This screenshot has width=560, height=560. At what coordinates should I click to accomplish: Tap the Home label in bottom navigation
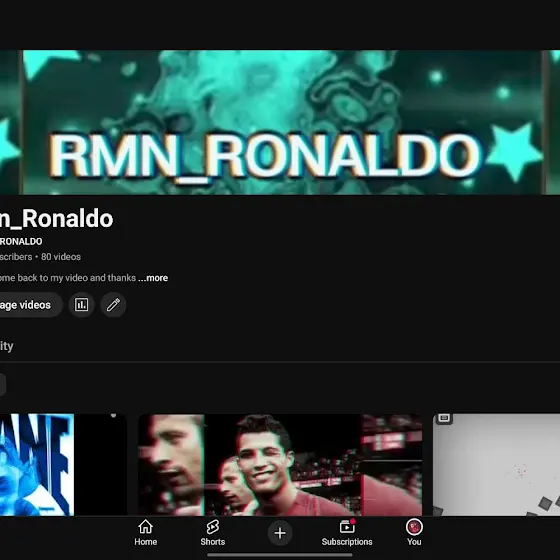(145, 542)
